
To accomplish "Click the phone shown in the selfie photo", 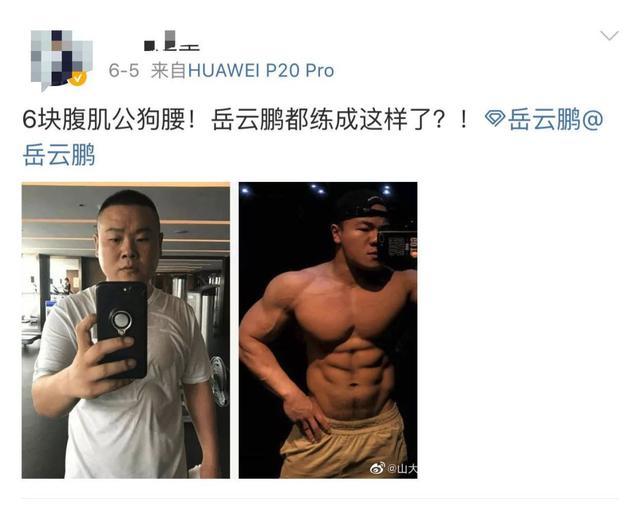I will tap(122, 329).
